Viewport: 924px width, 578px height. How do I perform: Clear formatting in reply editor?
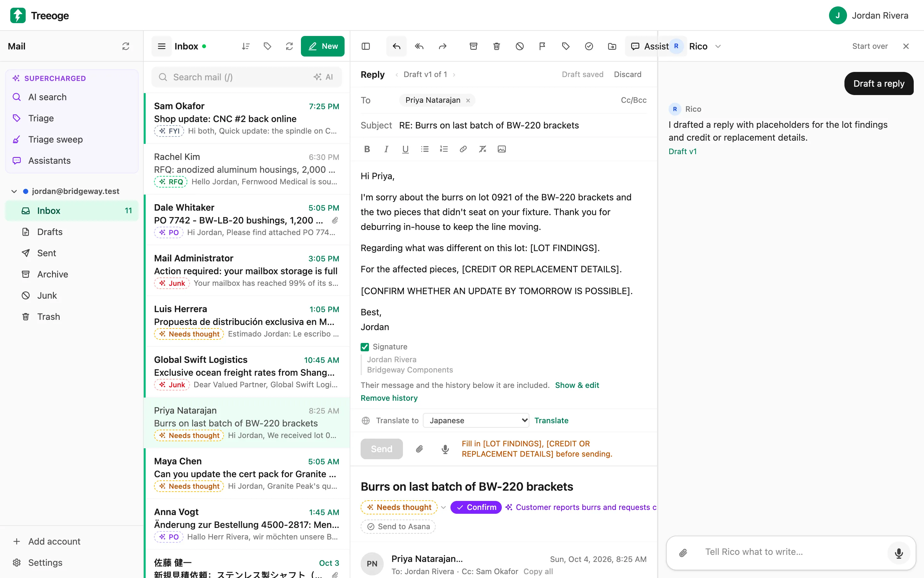[483, 149]
